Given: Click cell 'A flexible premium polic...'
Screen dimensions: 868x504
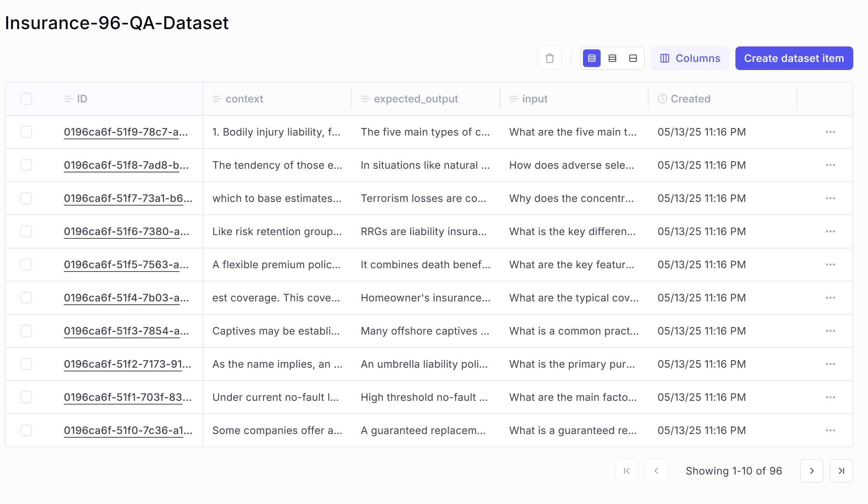Looking at the screenshot, I should coord(276,265).
